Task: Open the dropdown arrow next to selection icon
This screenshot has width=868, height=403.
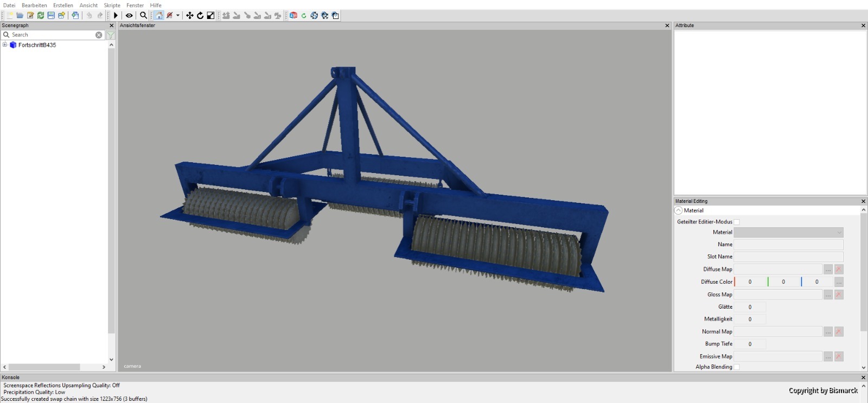Action: tap(178, 16)
